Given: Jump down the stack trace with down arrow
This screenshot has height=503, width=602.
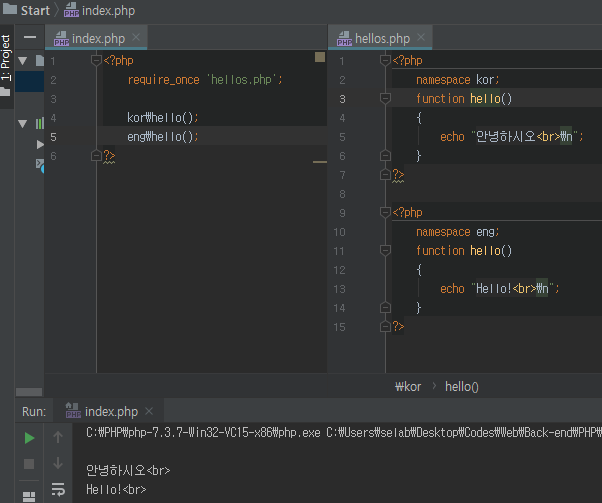Looking at the screenshot, I should point(58,463).
